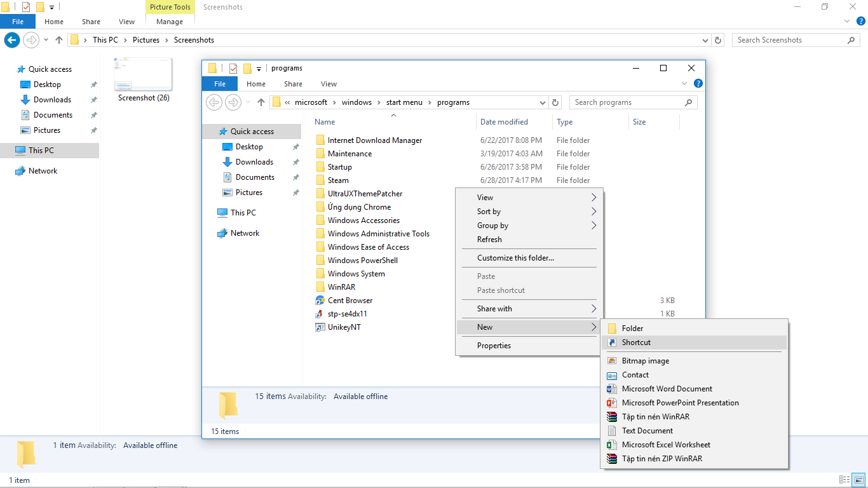
Task: Expand the ribbon in programs window
Action: [x=684, y=84]
